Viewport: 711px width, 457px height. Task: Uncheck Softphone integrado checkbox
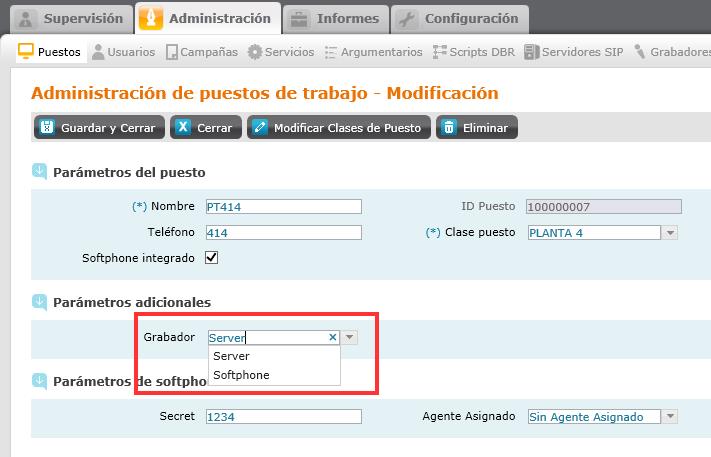click(212, 258)
